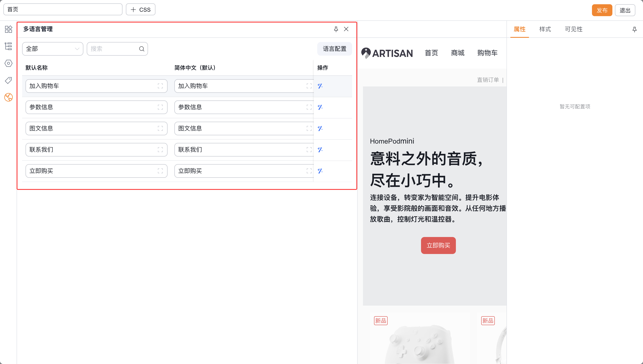Click the 默认名称 column header
This screenshot has height=364, width=643.
37,68
